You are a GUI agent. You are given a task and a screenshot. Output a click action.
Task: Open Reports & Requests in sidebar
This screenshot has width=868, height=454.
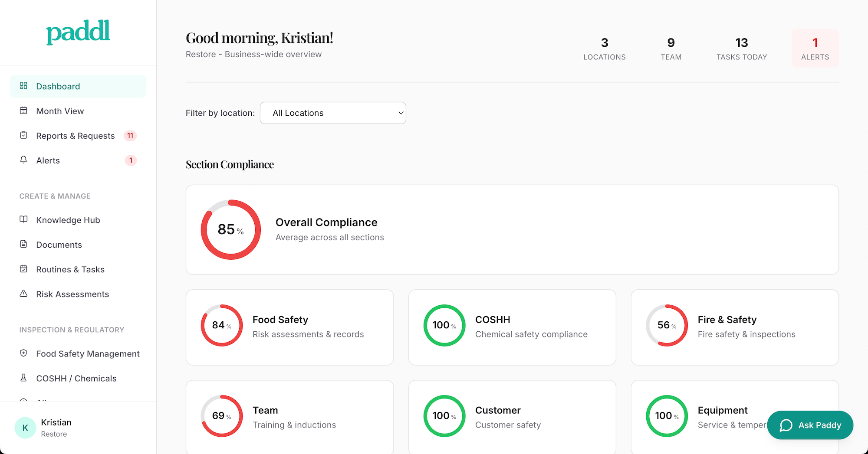click(76, 136)
